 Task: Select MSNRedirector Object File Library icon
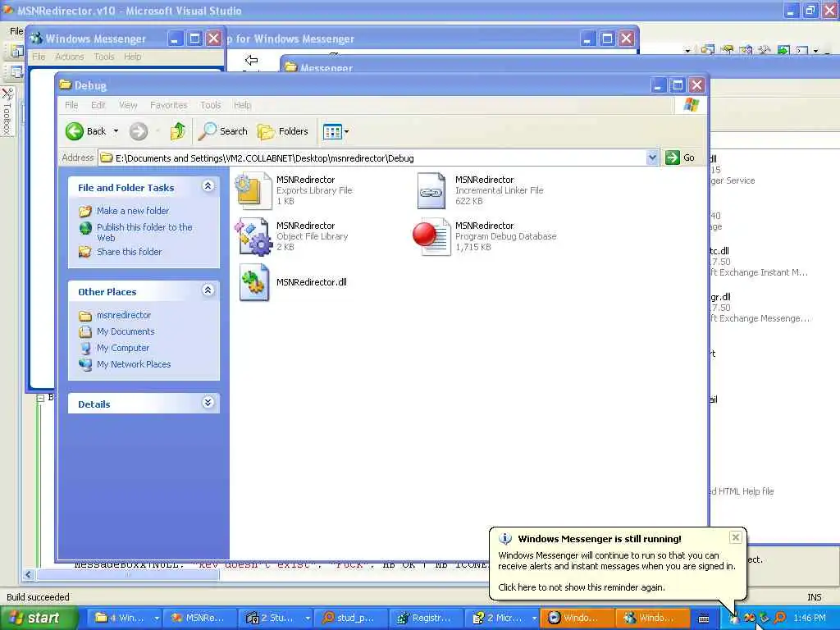pyautogui.click(x=253, y=236)
